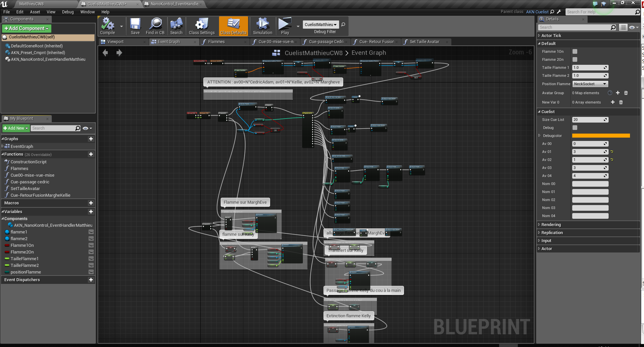Click Debugcolor orange color swatch
Viewport: 644px width, 347px height.
tap(601, 136)
